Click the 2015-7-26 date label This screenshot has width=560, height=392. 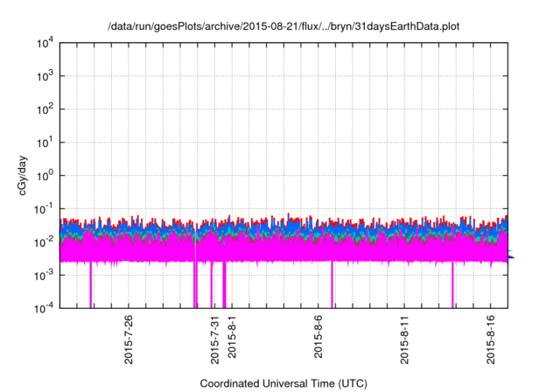(x=129, y=339)
